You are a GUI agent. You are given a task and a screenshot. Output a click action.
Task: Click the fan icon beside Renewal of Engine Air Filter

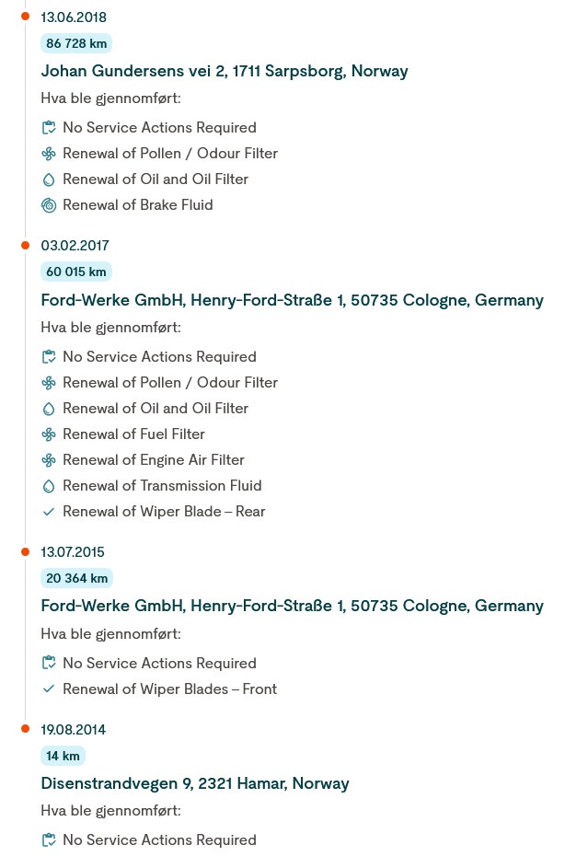(49, 460)
